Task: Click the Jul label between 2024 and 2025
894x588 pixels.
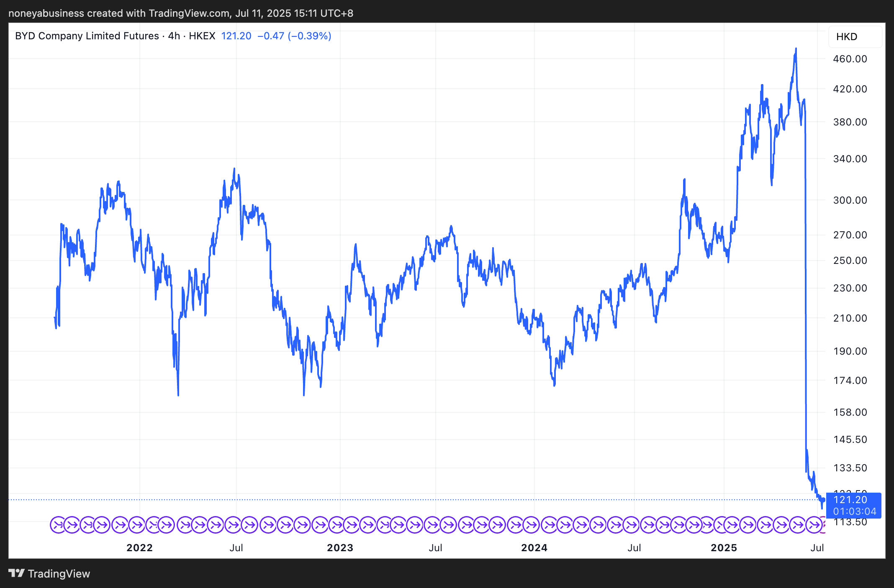Action: 634,548
